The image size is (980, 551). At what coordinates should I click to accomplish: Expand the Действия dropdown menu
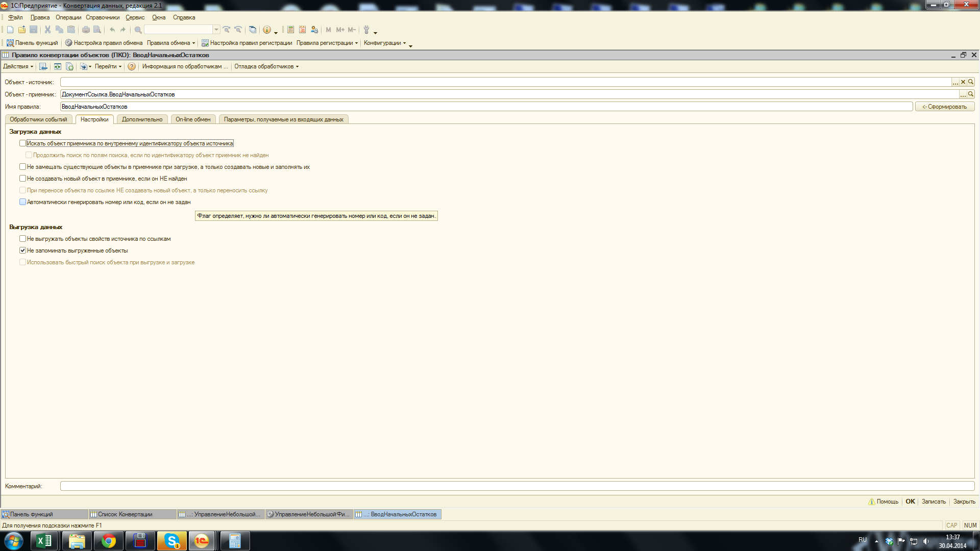click(x=18, y=66)
